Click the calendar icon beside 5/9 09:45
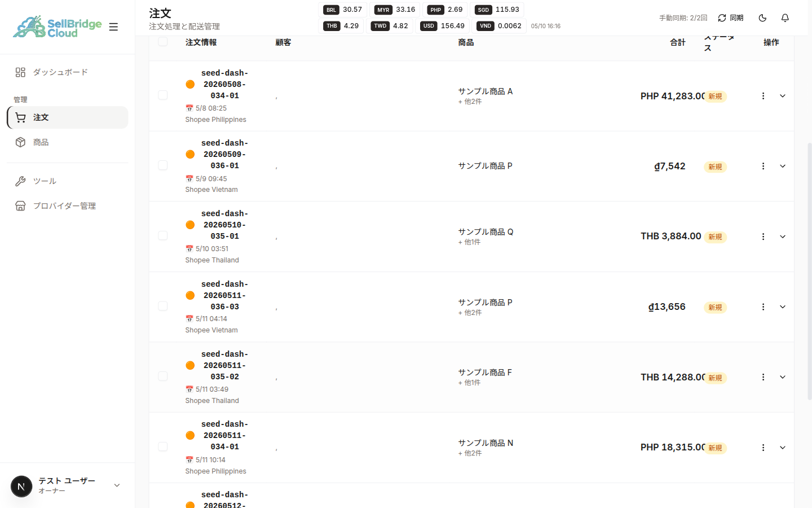Viewport: 812px width, 508px height. pyautogui.click(x=189, y=178)
